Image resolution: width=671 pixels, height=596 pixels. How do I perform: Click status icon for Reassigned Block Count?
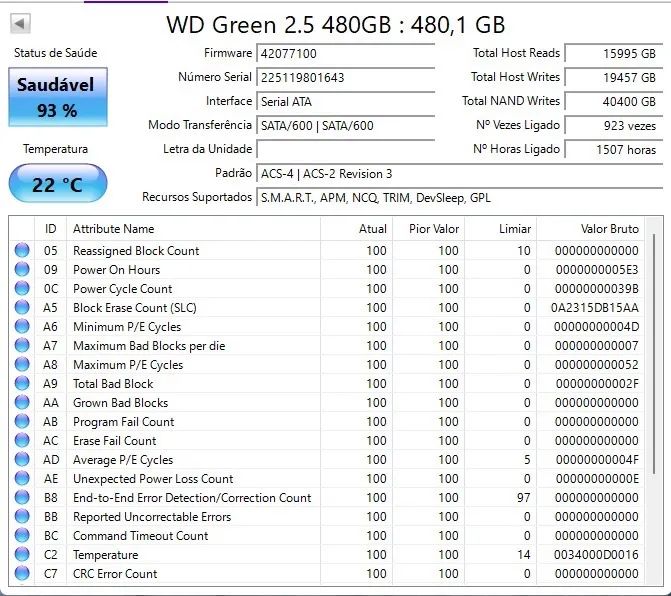pos(22,250)
